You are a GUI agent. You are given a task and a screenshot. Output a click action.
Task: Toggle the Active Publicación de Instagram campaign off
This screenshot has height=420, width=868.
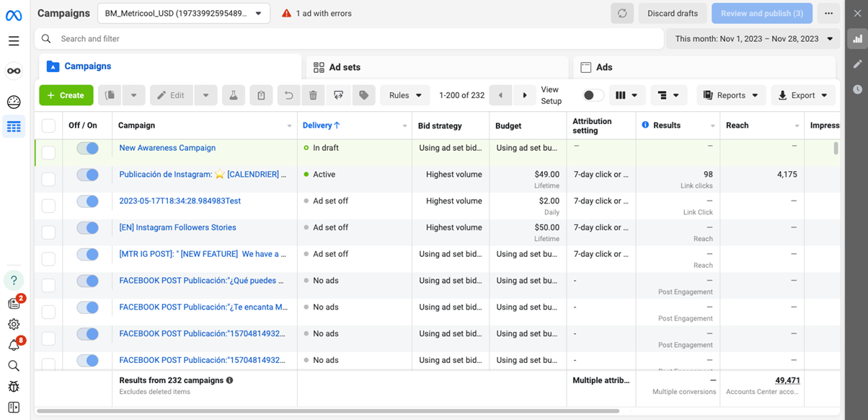pyautogui.click(x=87, y=174)
